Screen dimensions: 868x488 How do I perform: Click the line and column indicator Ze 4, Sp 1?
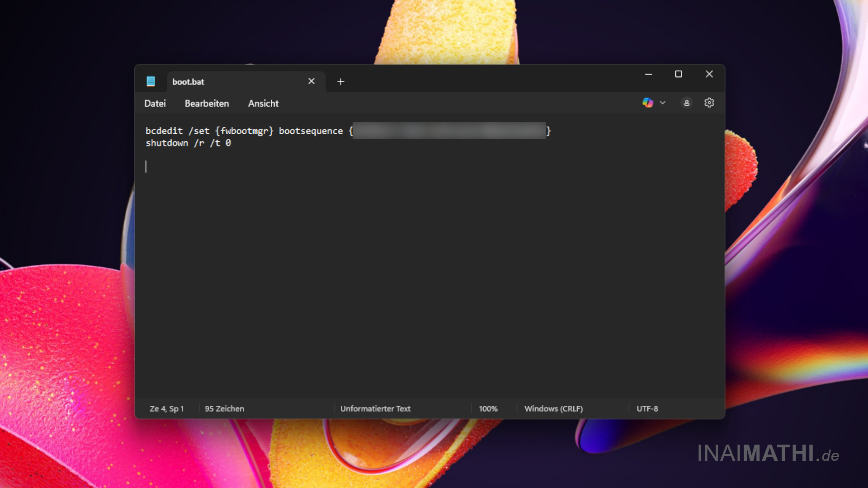(166, 408)
